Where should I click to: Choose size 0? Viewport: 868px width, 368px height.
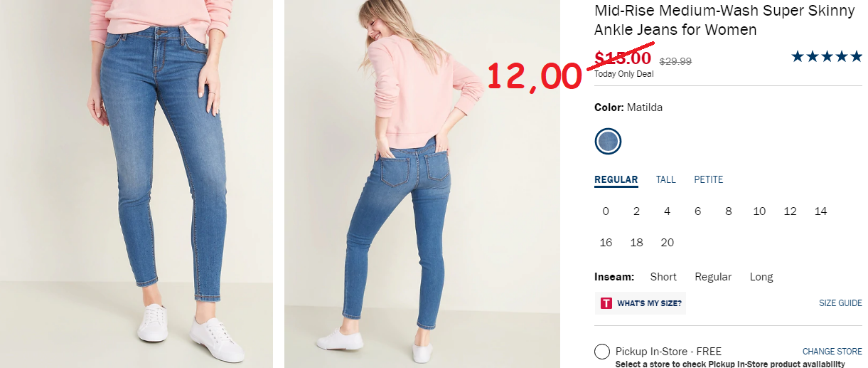(x=606, y=211)
